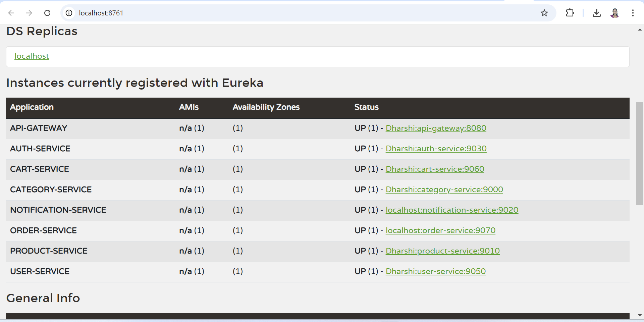
Task: Click the Status column header
Action: click(366, 107)
